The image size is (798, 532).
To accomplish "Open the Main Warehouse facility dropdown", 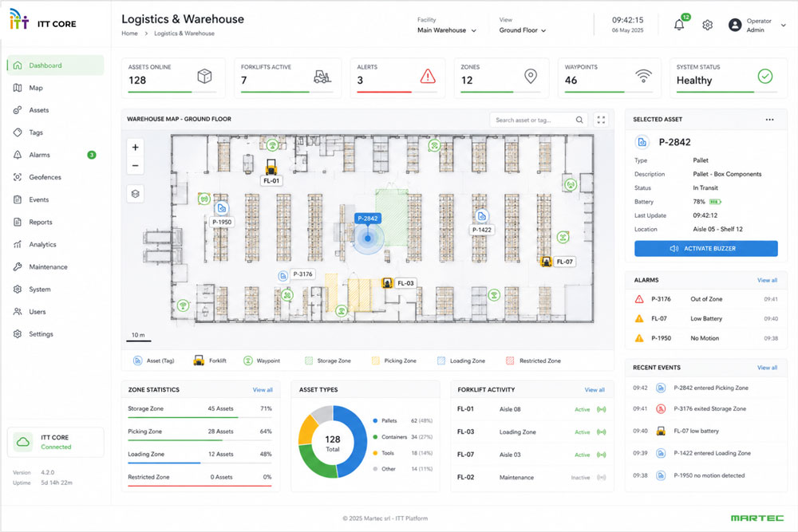I will point(447,30).
